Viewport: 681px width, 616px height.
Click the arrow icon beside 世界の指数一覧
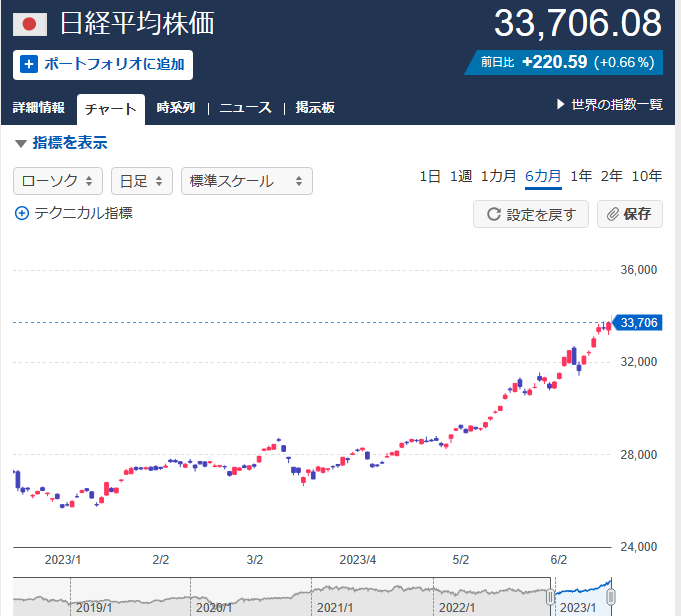[561, 105]
